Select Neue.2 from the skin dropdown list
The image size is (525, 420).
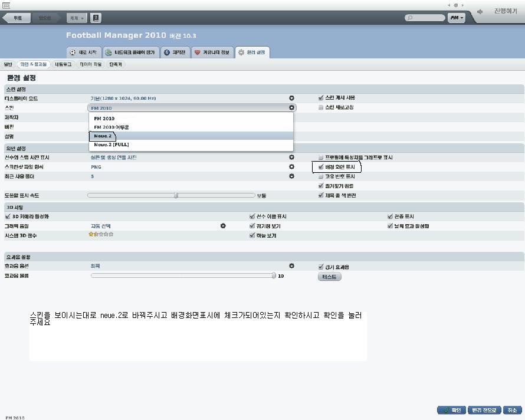pos(103,136)
